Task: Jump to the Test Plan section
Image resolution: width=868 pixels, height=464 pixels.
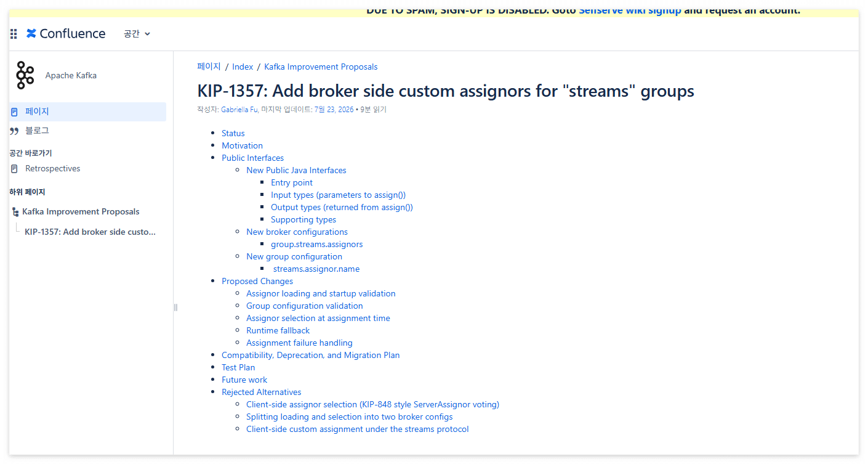Action: click(x=238, y=367)
